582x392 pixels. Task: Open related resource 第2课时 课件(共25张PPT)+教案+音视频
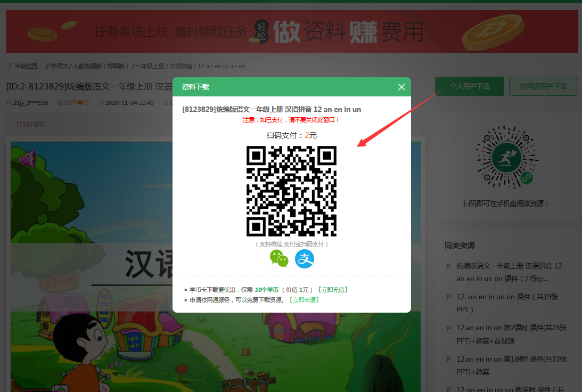click(x=512, y=334)
